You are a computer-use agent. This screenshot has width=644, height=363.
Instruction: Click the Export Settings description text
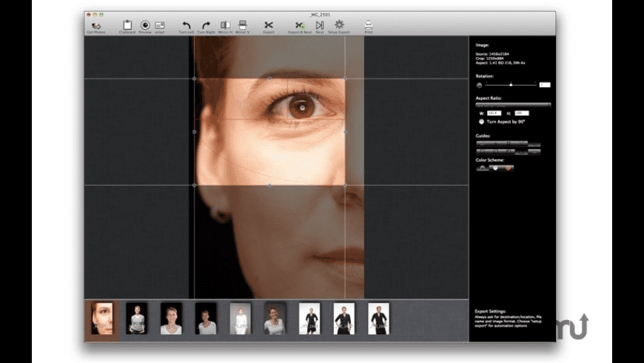509,321
